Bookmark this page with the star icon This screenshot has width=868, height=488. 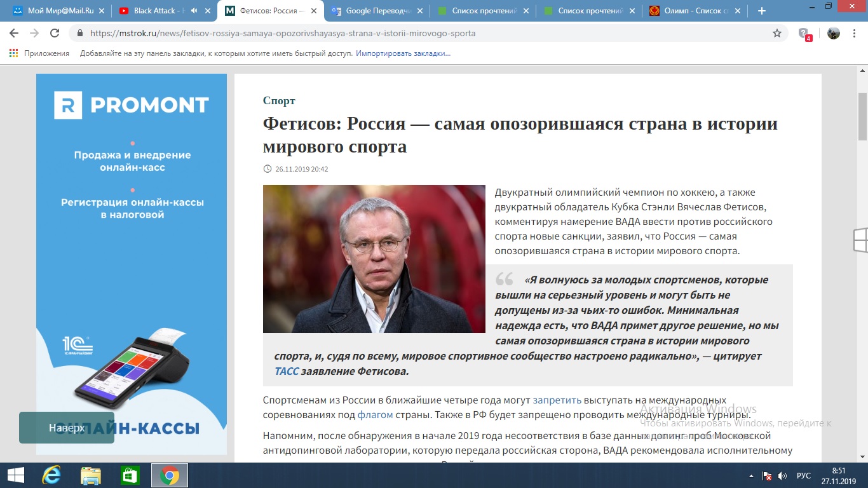[777, 34]
